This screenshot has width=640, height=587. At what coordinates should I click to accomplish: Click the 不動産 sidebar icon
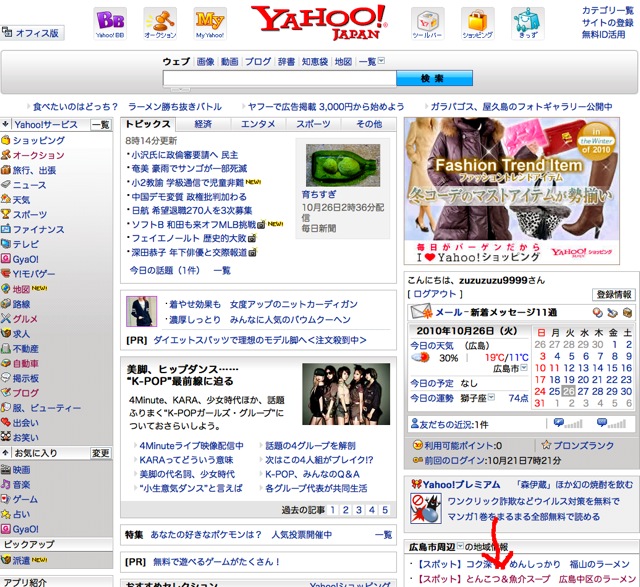pyautogui.click(x=5, y=349)
